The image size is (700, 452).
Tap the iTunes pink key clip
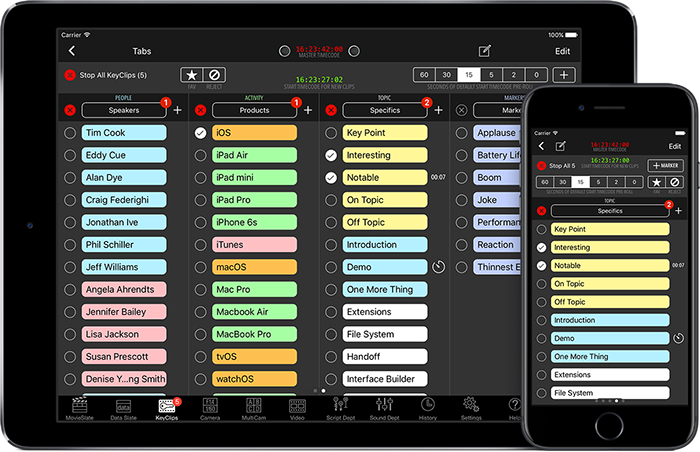(x=254, y=244)
